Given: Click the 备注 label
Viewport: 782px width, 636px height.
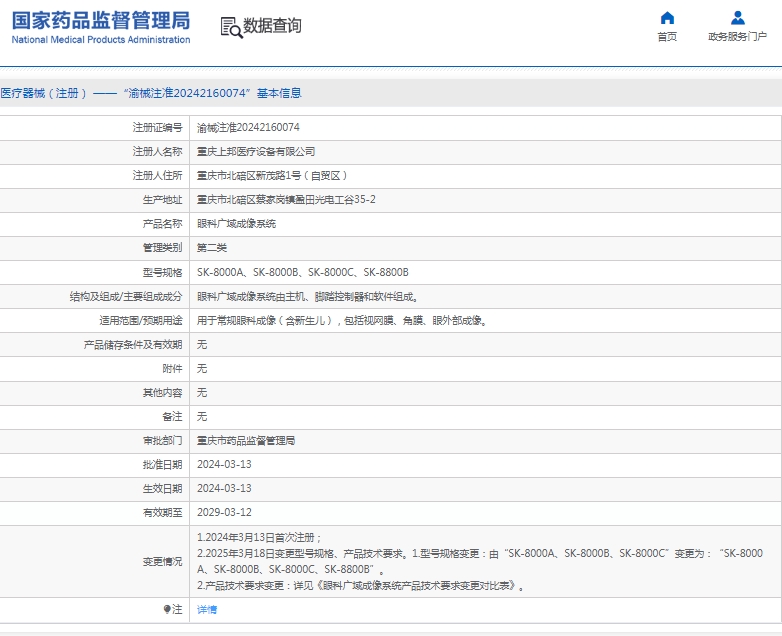Looking at the screenshot, I should (173, 416).
